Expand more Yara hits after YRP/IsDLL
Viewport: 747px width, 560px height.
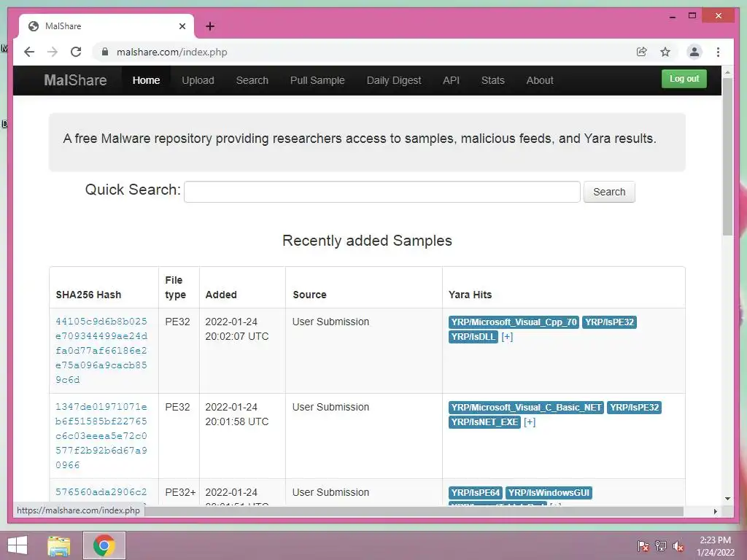(x=507, y=337)
